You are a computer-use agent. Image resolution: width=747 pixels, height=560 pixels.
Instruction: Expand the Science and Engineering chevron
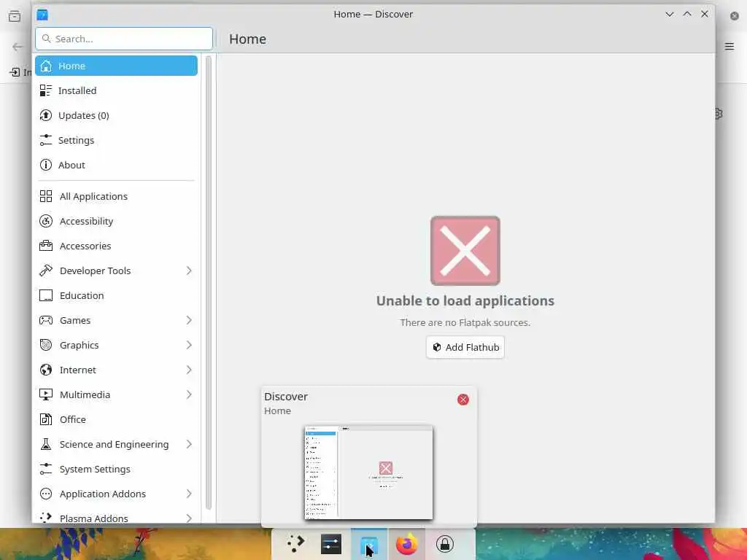tap(189, 444)
